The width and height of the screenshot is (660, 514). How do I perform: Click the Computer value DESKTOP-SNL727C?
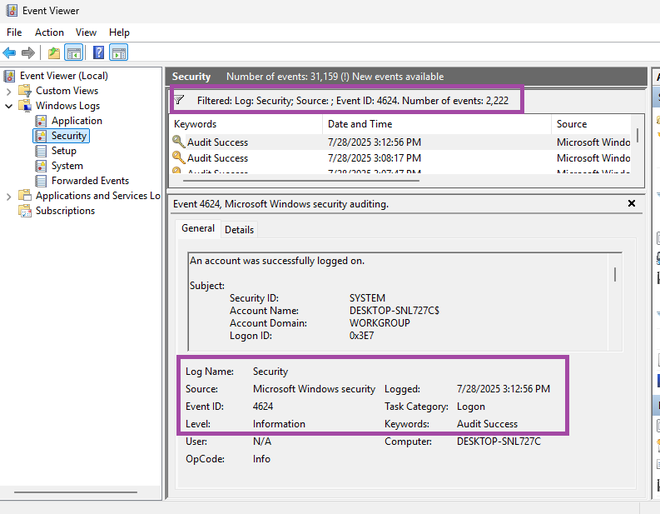[499, 441]
